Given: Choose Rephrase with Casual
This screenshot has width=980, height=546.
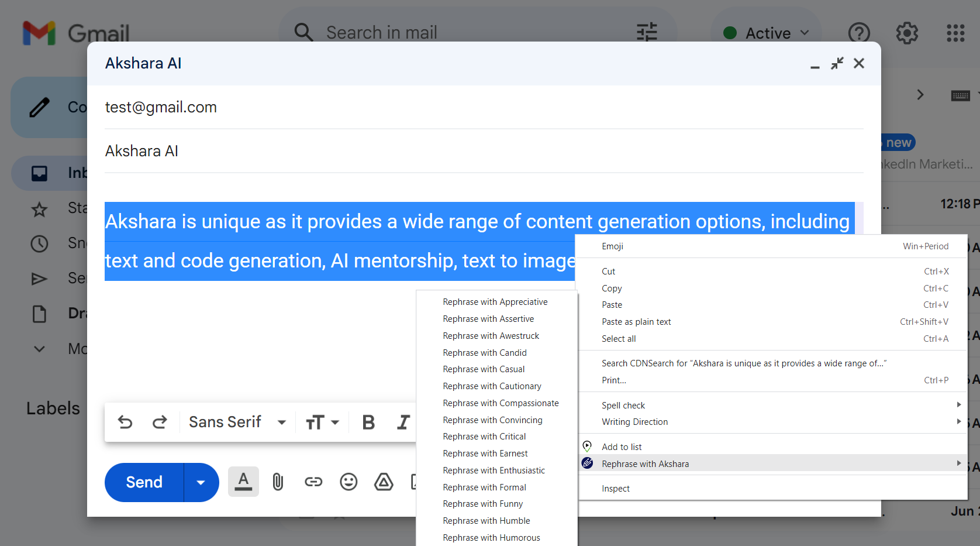Looking at the screenshot, I should point(484,369).
